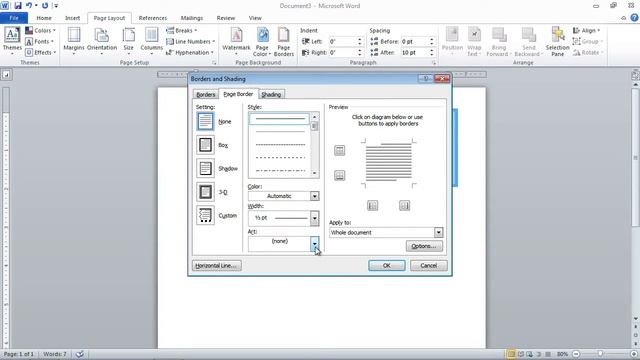The height and width of the screenshot is (360, 640).
Task: Click the spelling check status icon
Action: 80,354
